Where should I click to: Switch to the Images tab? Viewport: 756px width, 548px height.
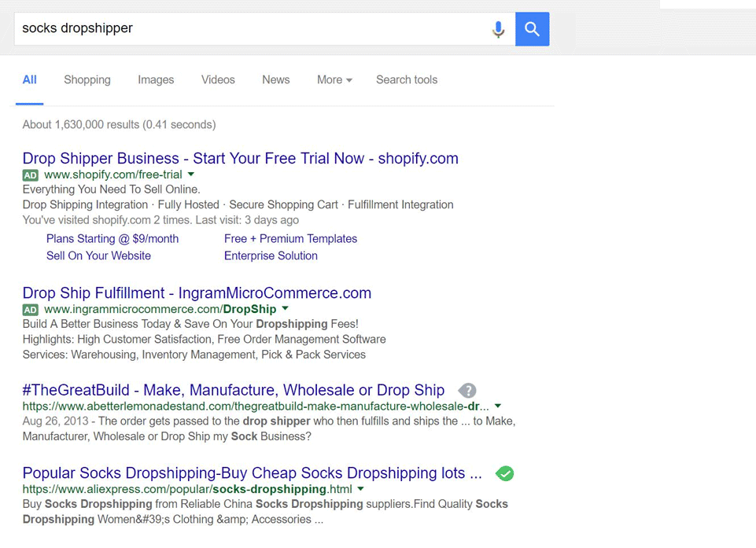pyautogui.click(x=156, y=80)
